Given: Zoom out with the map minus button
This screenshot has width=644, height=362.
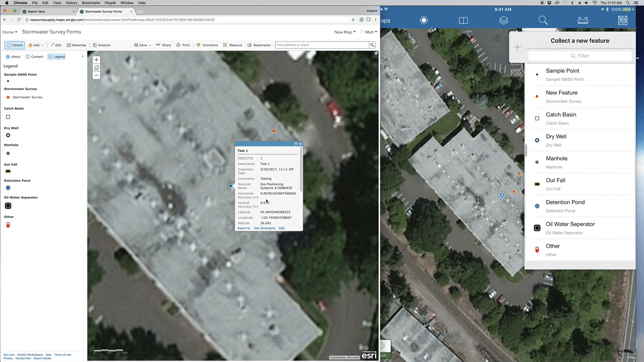Looking at the screenshot, I should tap(96, 75).
